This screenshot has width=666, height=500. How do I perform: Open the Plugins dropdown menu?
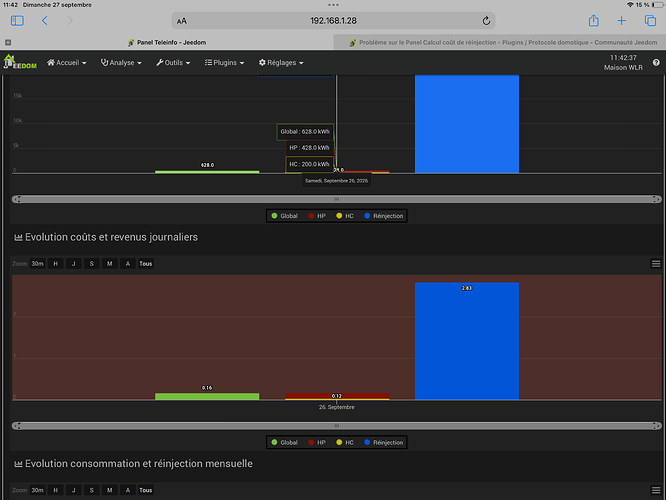(225, 62)
